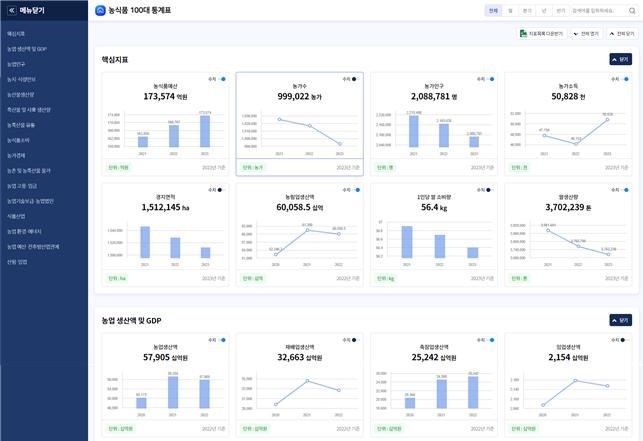Toggle value display on 농가인구 card
This screenshot has height=441, width=643.
click(492, 78)
